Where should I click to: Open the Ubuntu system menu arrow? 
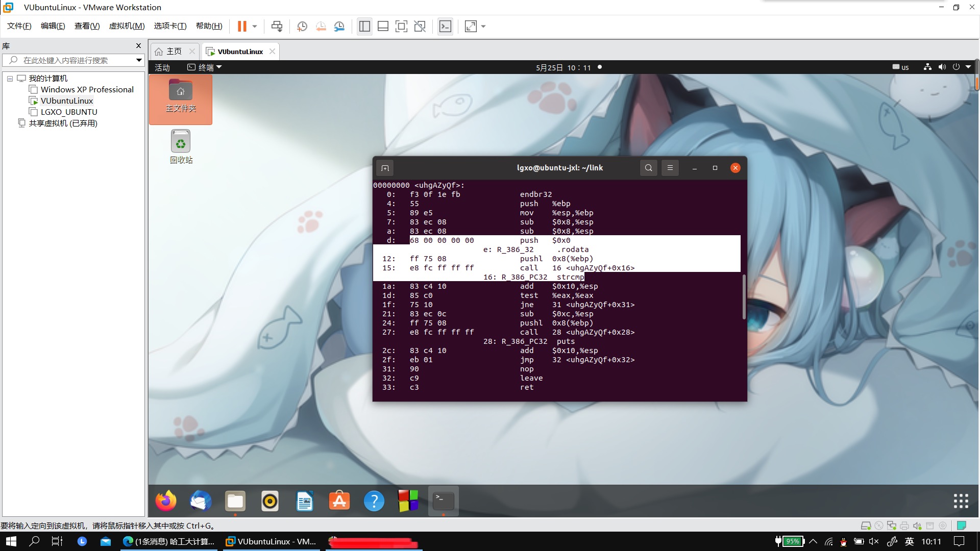tap(968, 67)
